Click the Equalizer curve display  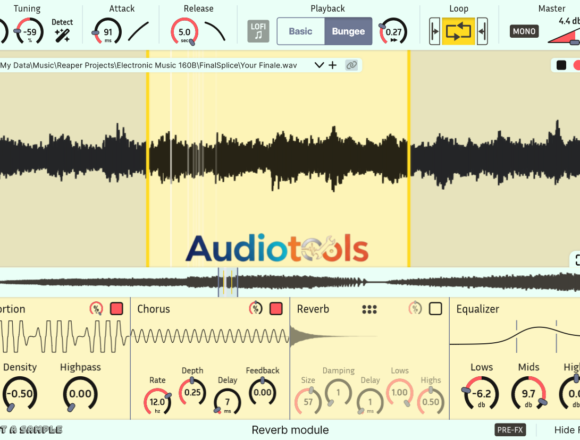[515, 337]
